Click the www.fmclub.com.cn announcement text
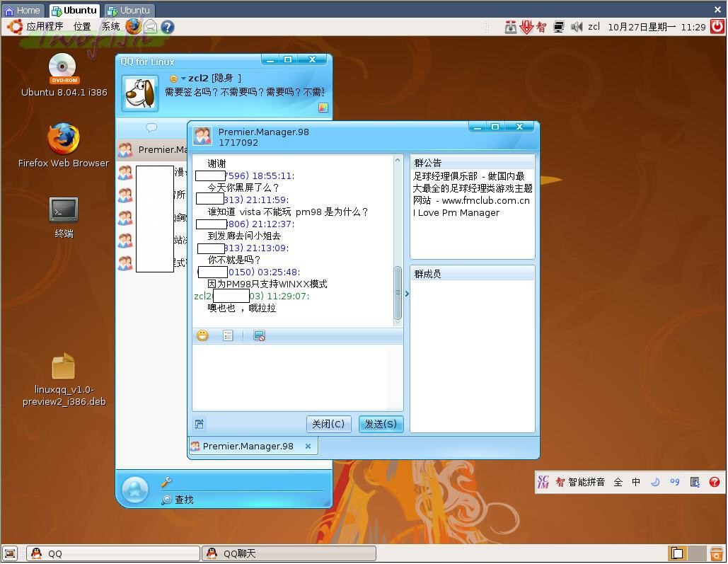 point(485,201)
